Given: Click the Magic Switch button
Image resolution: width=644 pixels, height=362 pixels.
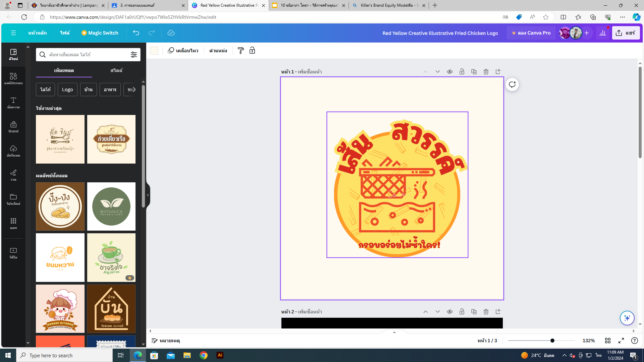Looking at the screenshot, I should point(100,33).
